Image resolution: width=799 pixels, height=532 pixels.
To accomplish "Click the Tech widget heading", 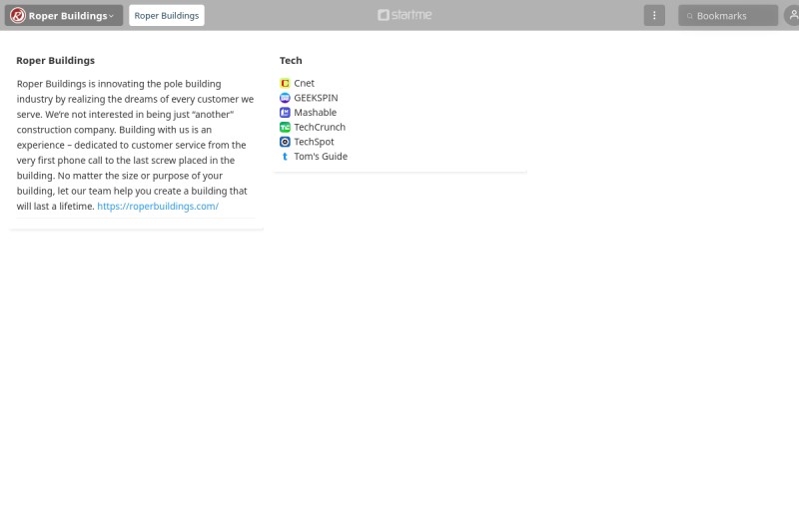I will coord(291,61).
